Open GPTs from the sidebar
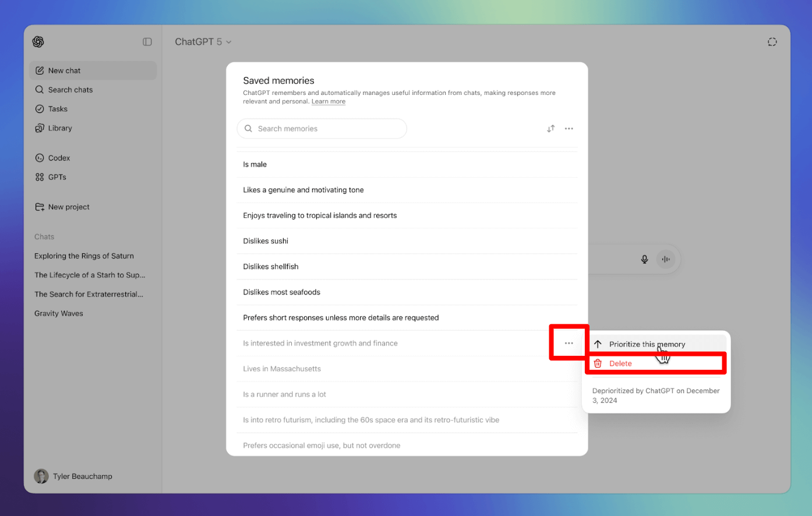Screen dimensions: 812x516 pos(57,177)
